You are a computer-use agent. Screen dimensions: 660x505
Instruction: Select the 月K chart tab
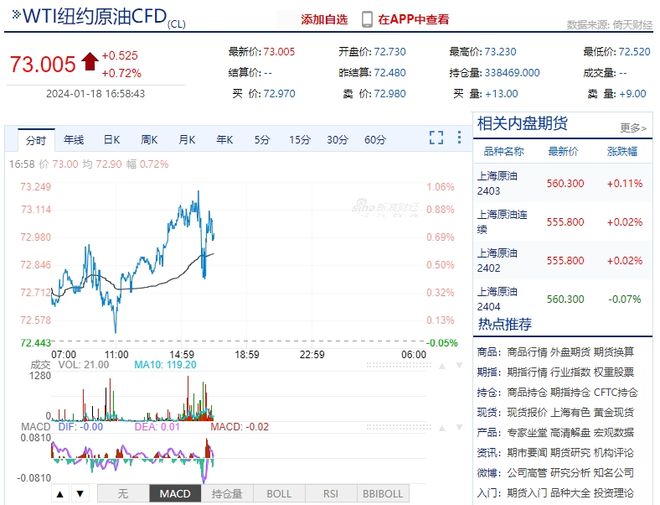point(187,140)
